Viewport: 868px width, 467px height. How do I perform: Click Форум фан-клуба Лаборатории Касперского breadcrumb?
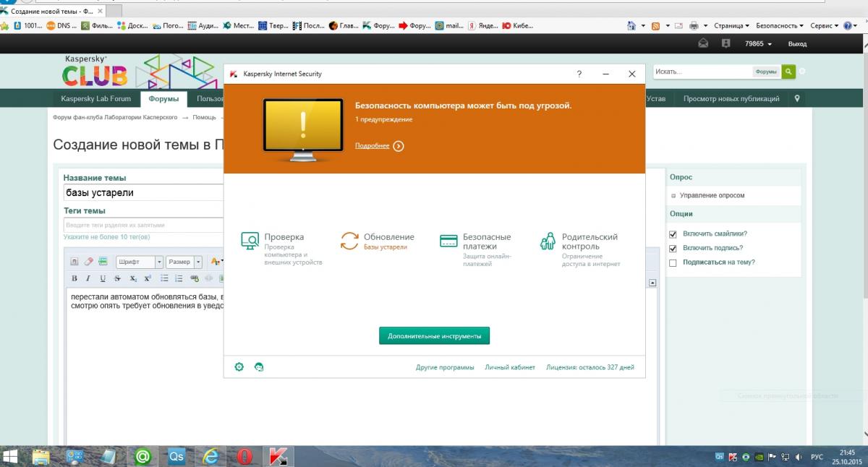tap(115, 117)
